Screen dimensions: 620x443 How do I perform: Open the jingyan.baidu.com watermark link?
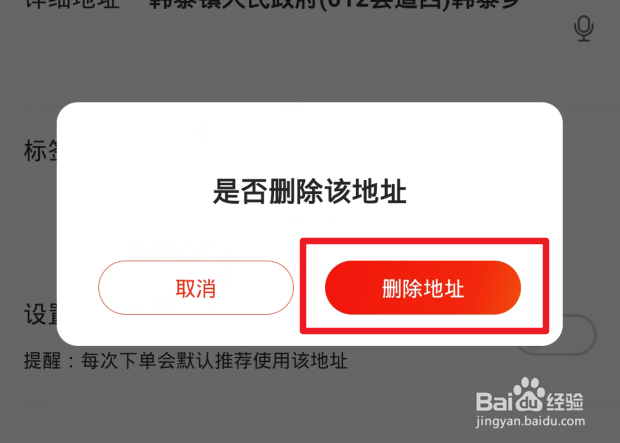pos(530,422)
